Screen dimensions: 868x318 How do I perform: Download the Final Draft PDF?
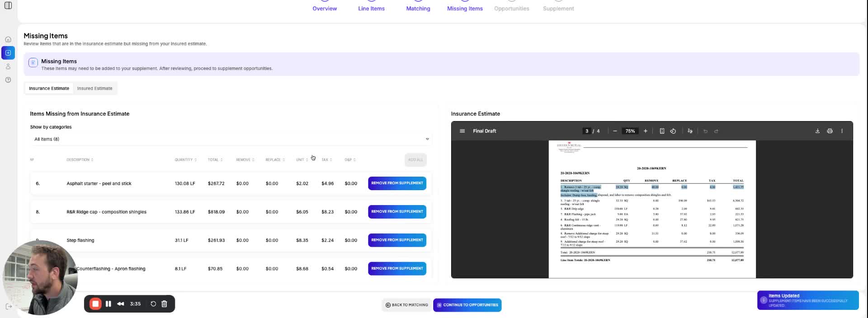pyautogui.click(x=817, y=131)
